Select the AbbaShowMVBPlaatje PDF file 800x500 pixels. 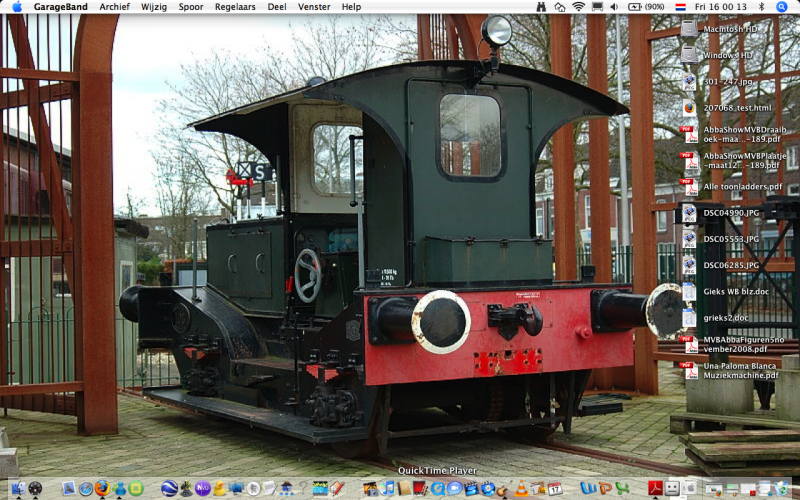click(x=689, y=160)
